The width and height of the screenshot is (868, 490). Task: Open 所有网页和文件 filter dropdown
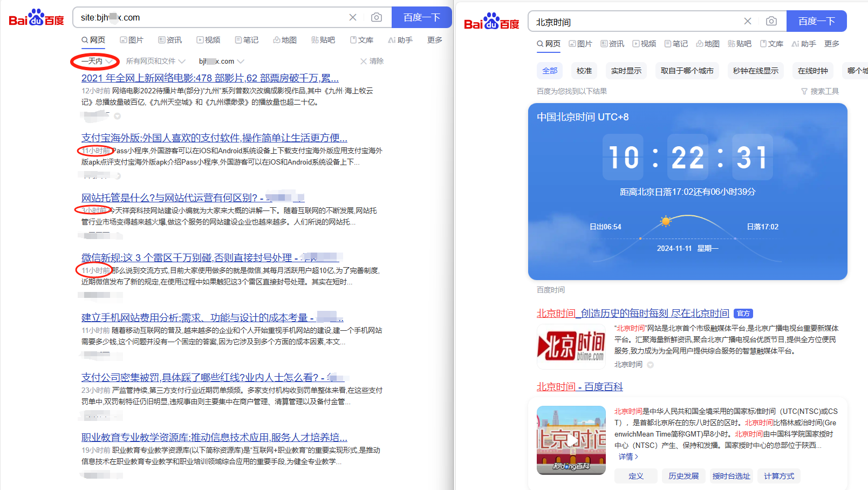tap(155, 61)
